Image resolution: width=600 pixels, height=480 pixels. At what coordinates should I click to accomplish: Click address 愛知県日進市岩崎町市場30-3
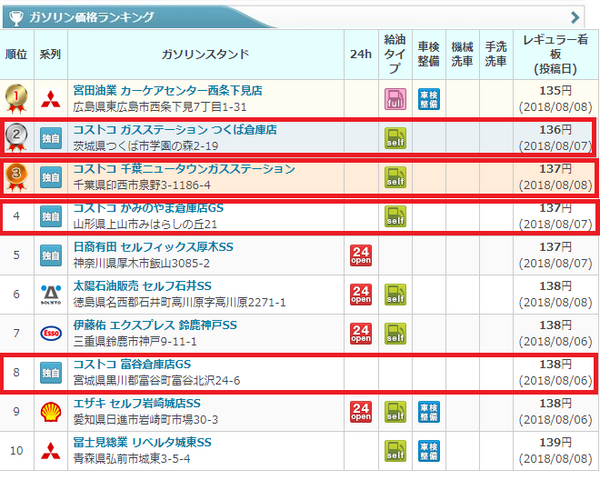point(145,420)
